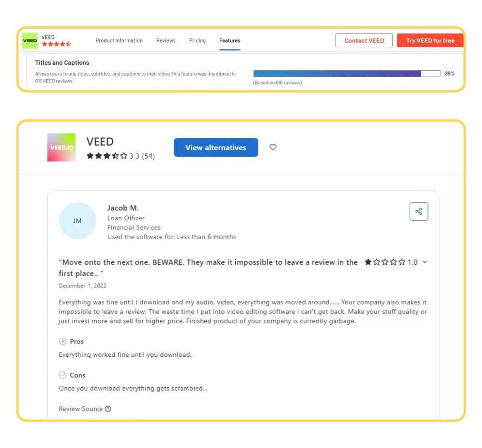The height and width of the screenshot is (448, 482).
Task: Click the Cons minus icon
Action: pyautogui.click(x=63, y=375)
